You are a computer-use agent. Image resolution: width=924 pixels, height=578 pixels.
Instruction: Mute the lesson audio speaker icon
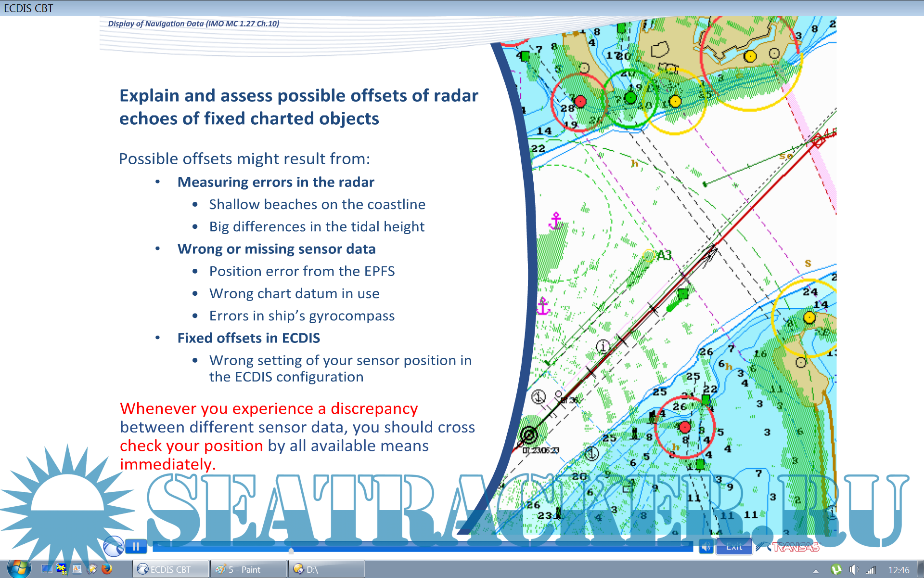[706, 547]
